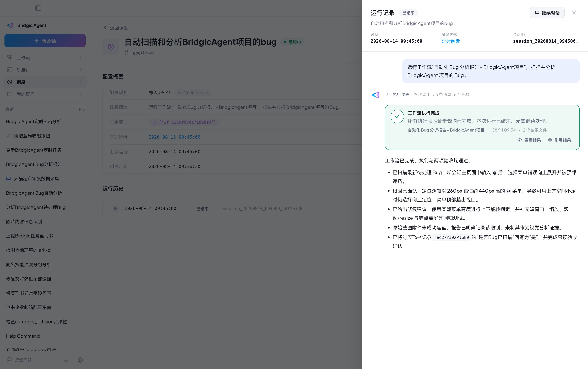588x369 pixels.
Task: Click session ID session_20260814_094500…
Action: [546, 41]
